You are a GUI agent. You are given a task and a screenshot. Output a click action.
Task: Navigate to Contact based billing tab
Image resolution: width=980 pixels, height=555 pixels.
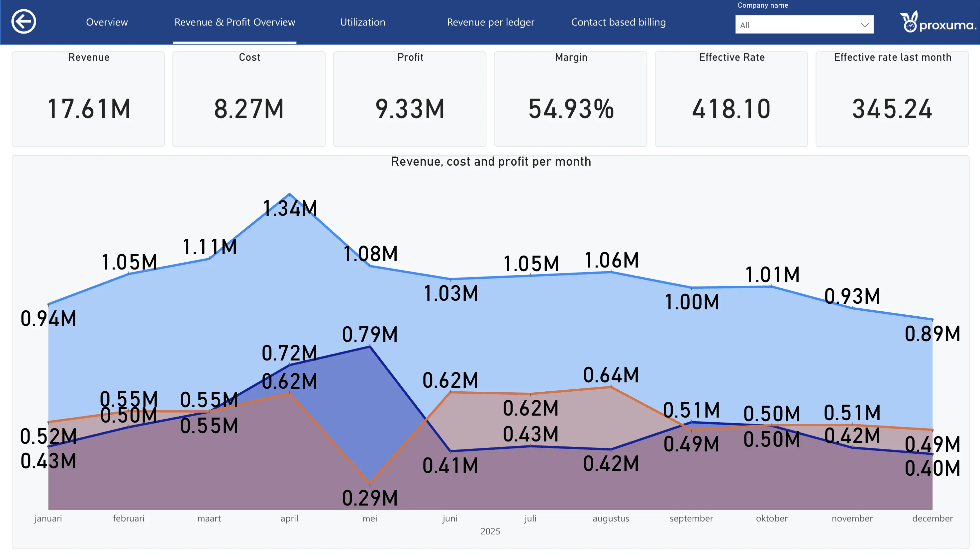(618, 22)
